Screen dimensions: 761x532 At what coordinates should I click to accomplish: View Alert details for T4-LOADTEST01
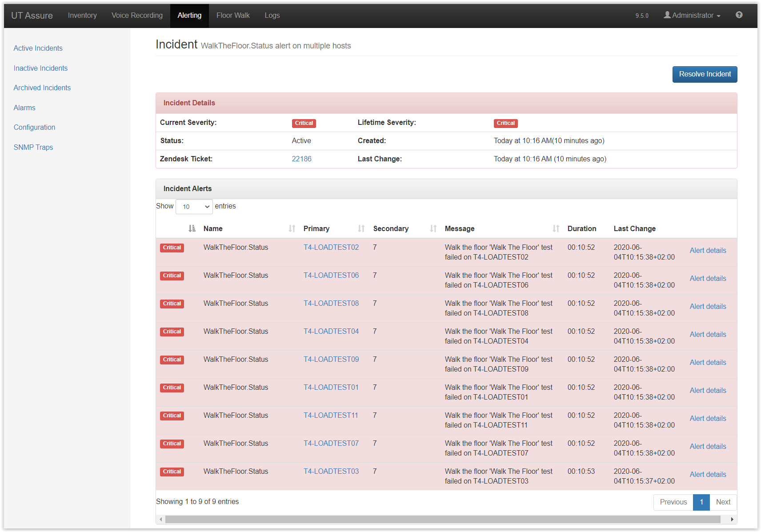(x=708, y=390)
